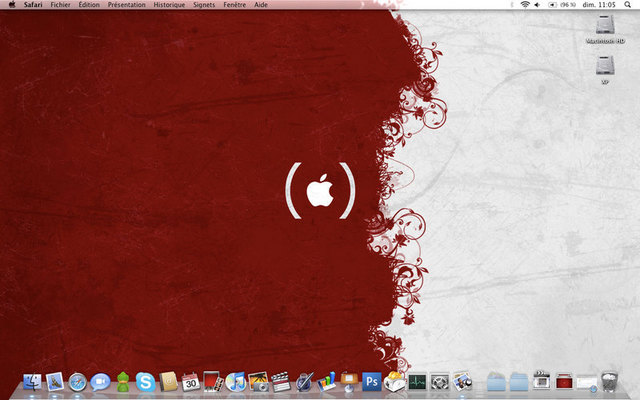Launch Keynote podium icon
Image resolution: width=640 pixels, height=400 pixels.
click(x=349, y=382)
